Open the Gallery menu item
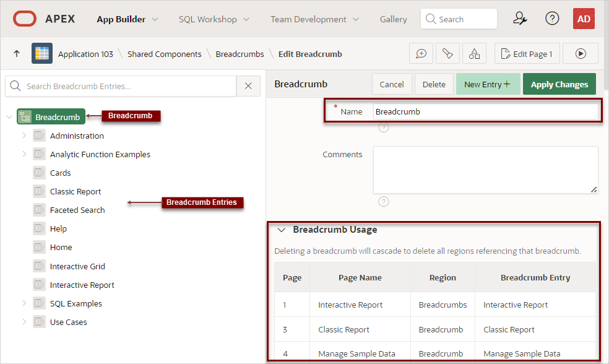This screenshot has height=364, width=609. 394,19
